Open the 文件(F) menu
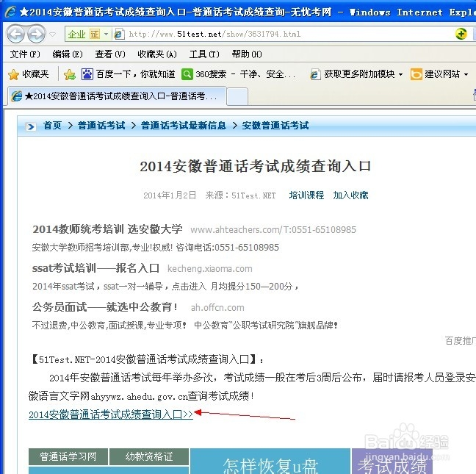The width and height of the screenshot is (476, 474). click(x=25, y=54)
